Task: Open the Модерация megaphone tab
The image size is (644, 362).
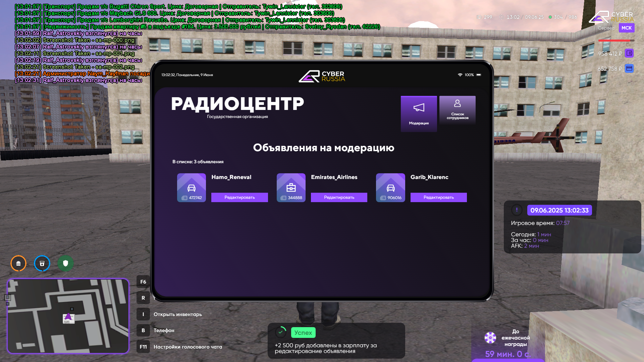Action: pyautogui.click(x=419, y=114)
